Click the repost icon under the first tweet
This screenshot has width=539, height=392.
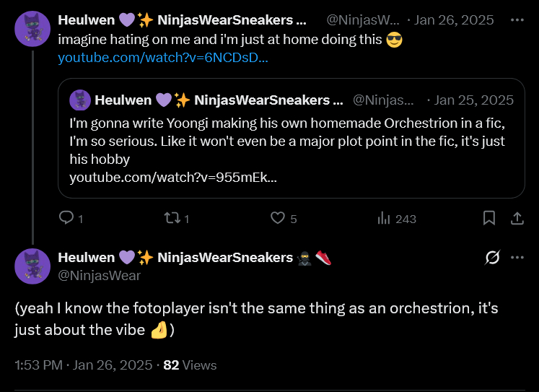(x=170, y=218)
